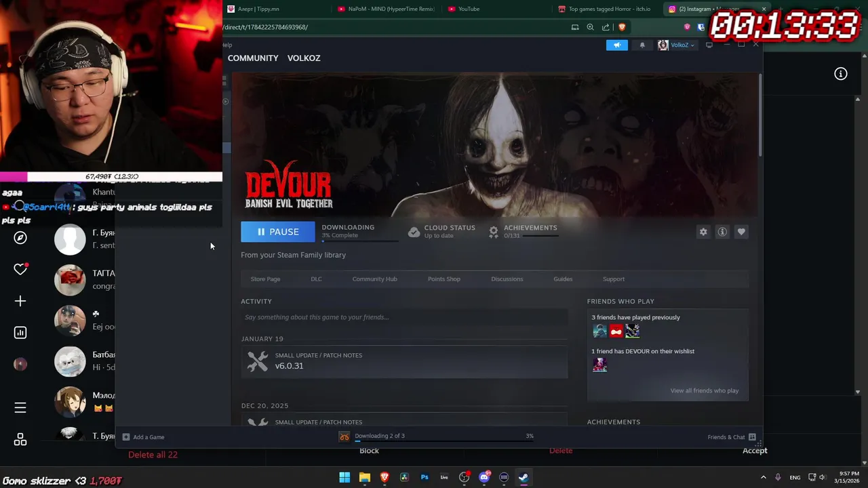Open third friend avatar who played
Image resolution: width=868 pixels, height=488 pixels.
pos(632,331)
